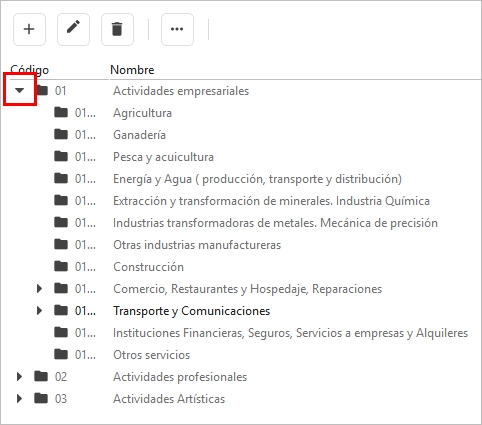This screenshot has height=425, width=482.
Task: Click the plus add button in toolbar
Action: [29, 29]
